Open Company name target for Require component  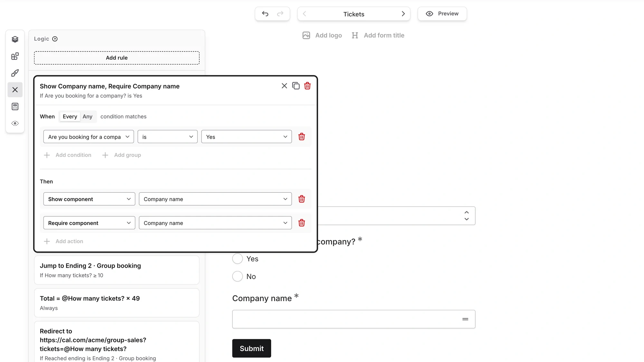pyautogui.click(x=215, y=223)
